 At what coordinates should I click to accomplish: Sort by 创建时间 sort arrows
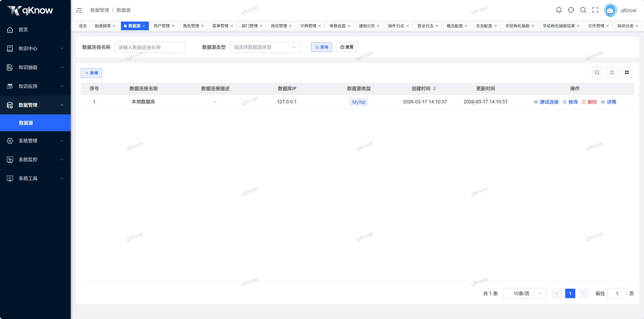[434, 88]
